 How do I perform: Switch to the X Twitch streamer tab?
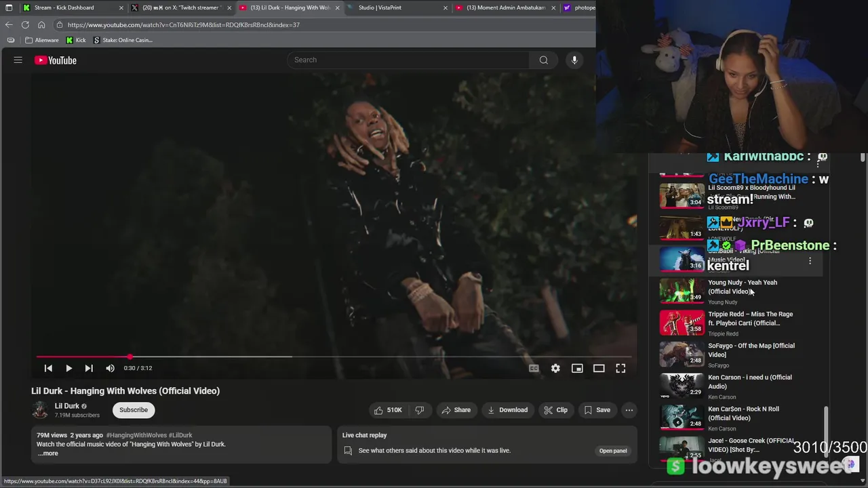(182, 7)
